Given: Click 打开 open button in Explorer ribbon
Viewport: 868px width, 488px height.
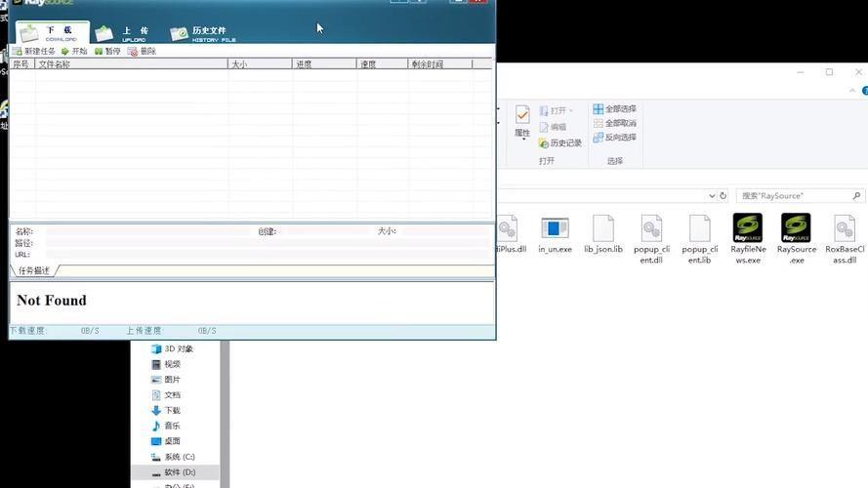Looking at the screenshot, I should point(556,110).
